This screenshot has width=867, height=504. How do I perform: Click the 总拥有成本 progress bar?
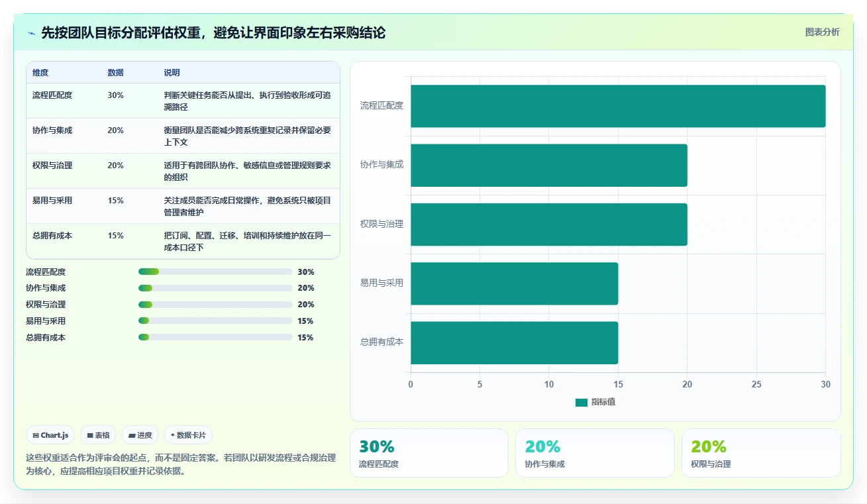coord(215,337)
